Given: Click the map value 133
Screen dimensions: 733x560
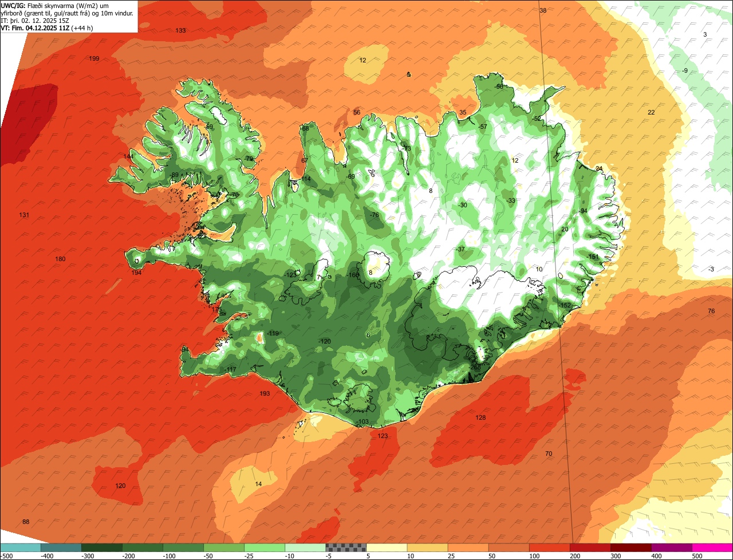Looking at the screenshot, I should click(180, 30).
